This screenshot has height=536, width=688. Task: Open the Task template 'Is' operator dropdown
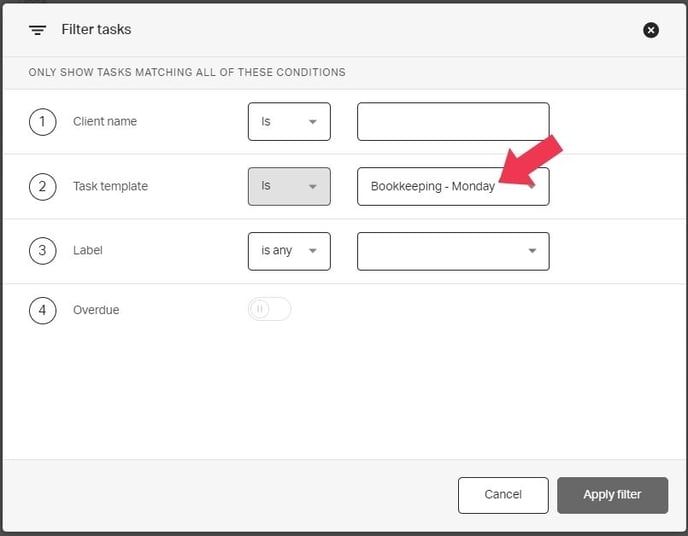[x=289, y=186]
